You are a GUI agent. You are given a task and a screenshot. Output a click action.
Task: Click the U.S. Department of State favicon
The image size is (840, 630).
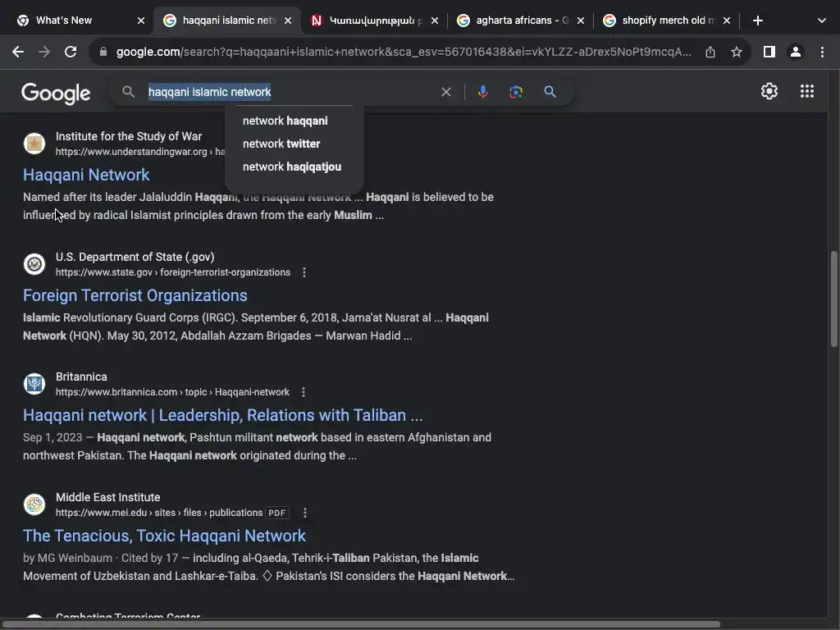(34, 264)
